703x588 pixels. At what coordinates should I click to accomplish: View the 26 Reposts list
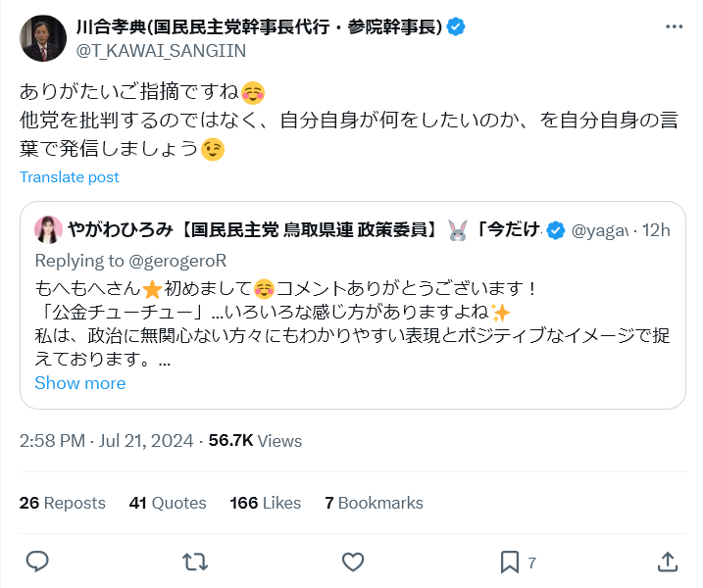(63, 503)
